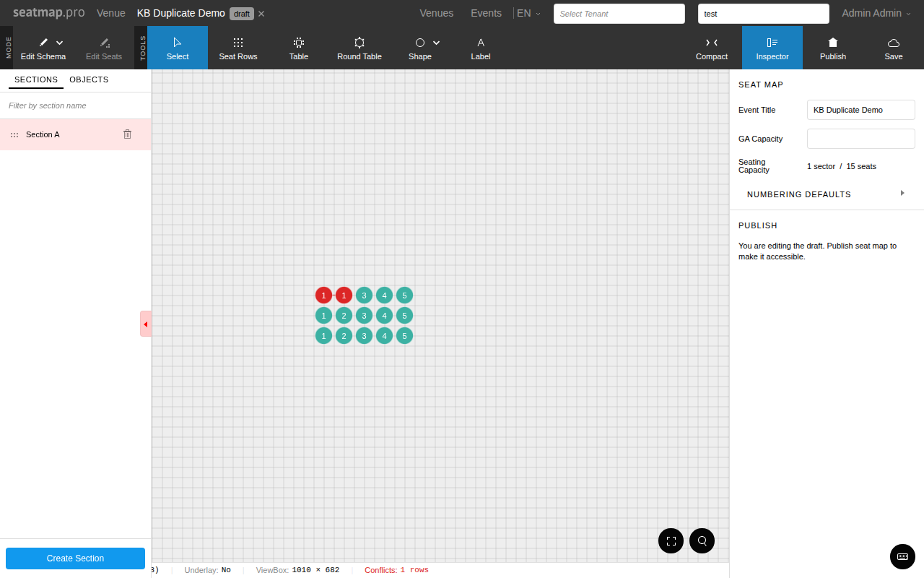Choose the Round Table tool

coord(359,48)
